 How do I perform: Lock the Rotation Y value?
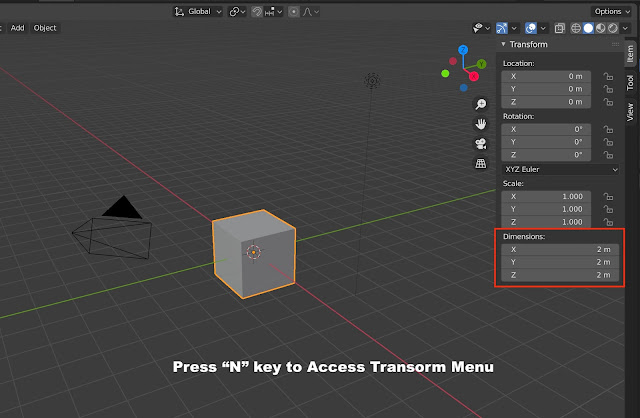point(608,142)
